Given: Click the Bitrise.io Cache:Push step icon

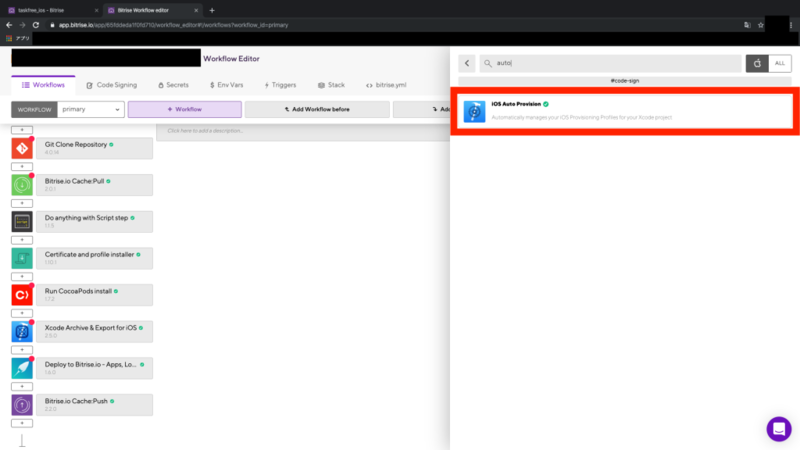Looking at the screenshot, I should point(22,405).
